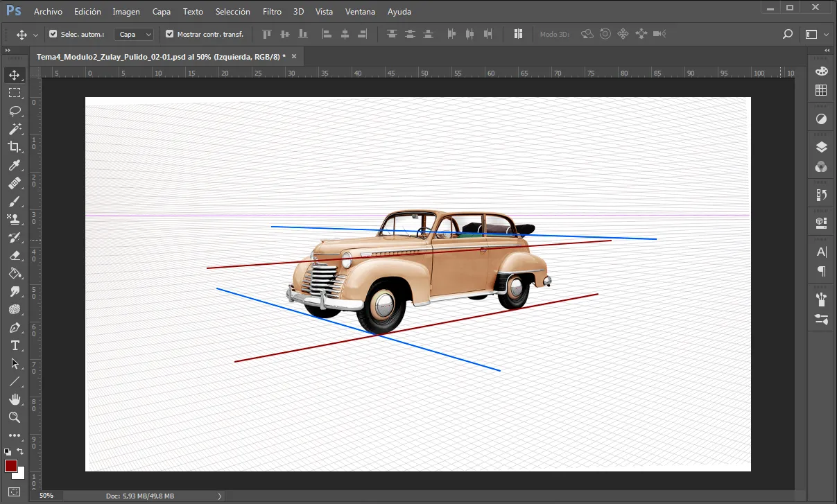Viewport: 837px width, 504px height.
Task: Click Auto-Align Layers button
Action: click(x=518, y=34)
